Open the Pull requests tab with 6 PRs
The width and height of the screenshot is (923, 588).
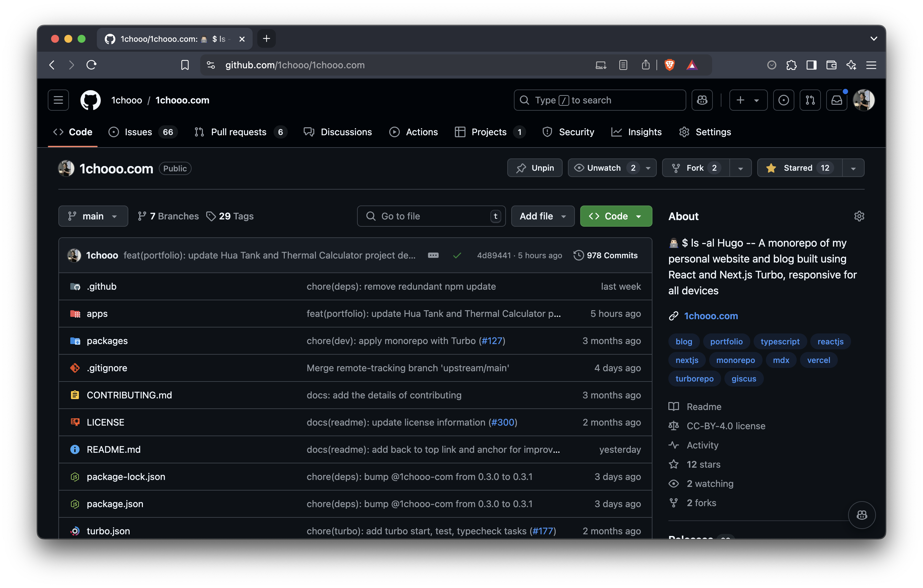[239, 132]
